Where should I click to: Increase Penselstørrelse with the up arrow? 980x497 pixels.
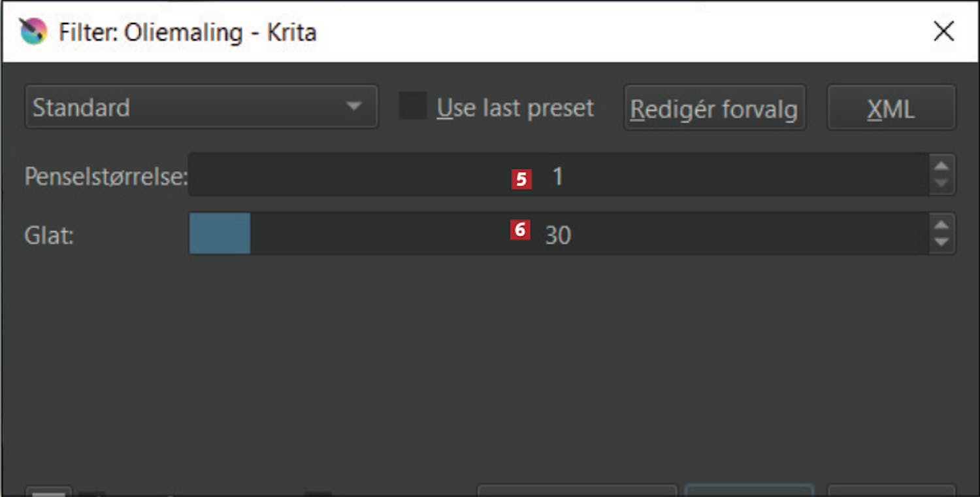941,166
